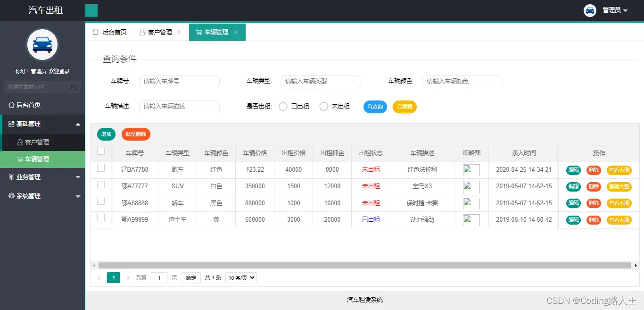
Task: Click 编辑 for vehicle 鄂A88888
Action: pyautogui.click(x=573, y=203)
